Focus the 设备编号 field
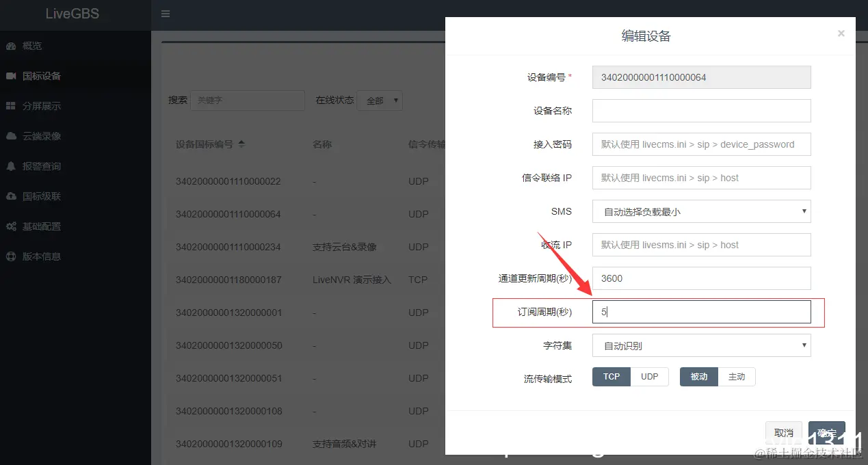 (701, 77)
